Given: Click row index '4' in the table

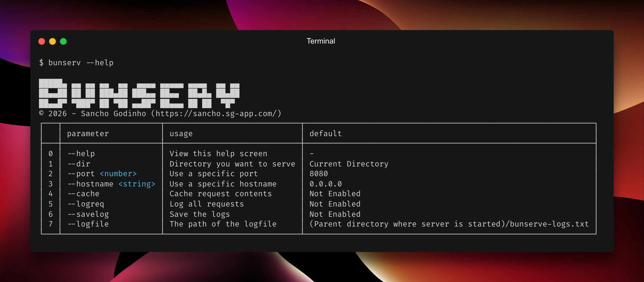Looking at the screenshot, I should [x=51, y=194].
